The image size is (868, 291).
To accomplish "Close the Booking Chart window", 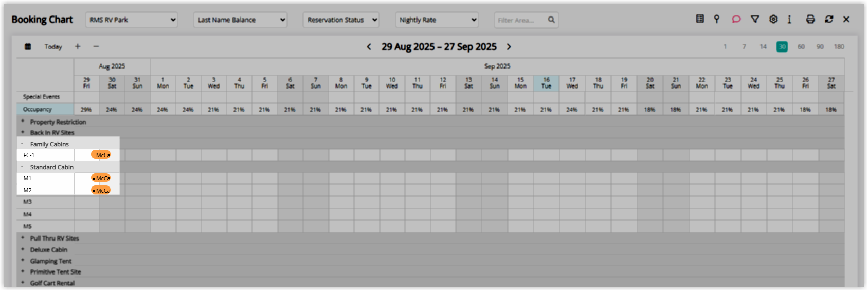I will pos(846,19).
